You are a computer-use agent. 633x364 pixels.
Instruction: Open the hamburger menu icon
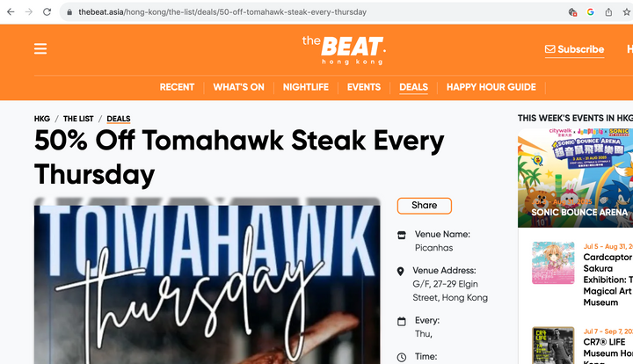point(40,49)
